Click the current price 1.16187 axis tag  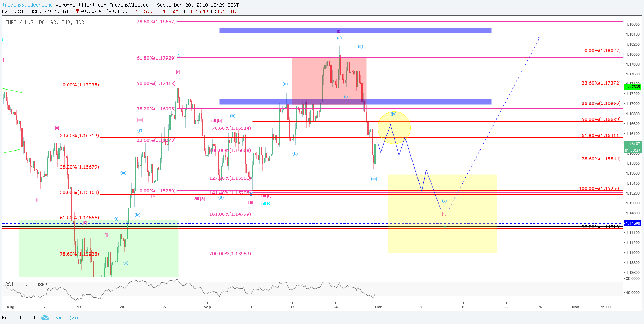pyautogui.click(x=632, y=144)
